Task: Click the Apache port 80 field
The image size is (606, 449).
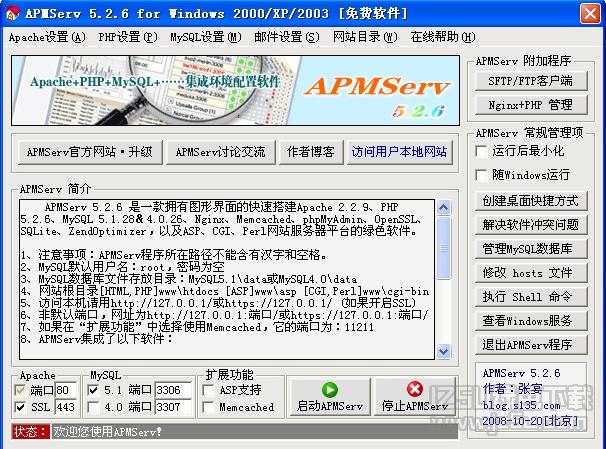Action: click(x=66, y=390)
